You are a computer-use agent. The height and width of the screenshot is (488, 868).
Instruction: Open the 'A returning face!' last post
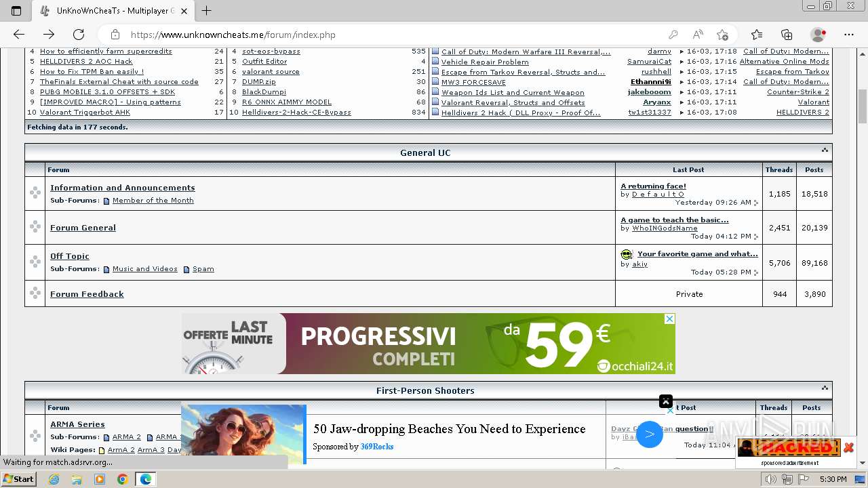pyautogui.click(x=653, y=186)
